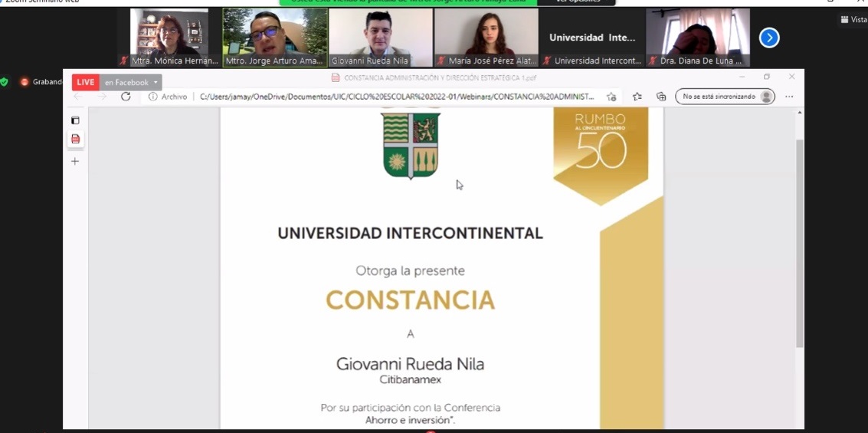Select María José Pérez Alat video thumbnail
Image resolution: width=868 pixels, height=433 pixels.
coord(486,38)
